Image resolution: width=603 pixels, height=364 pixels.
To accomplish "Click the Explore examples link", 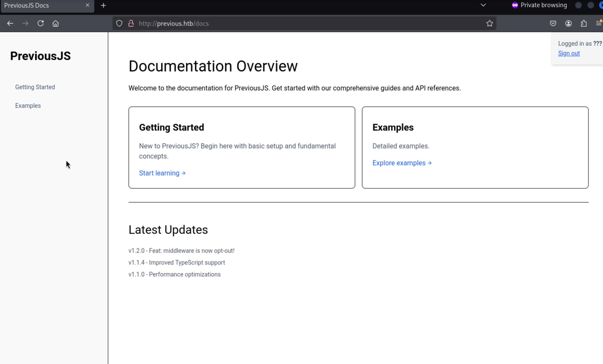I will pos(402,163).
